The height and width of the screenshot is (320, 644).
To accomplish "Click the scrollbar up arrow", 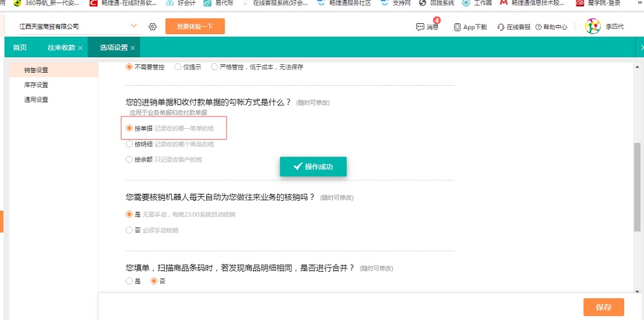I will [637, 66].
